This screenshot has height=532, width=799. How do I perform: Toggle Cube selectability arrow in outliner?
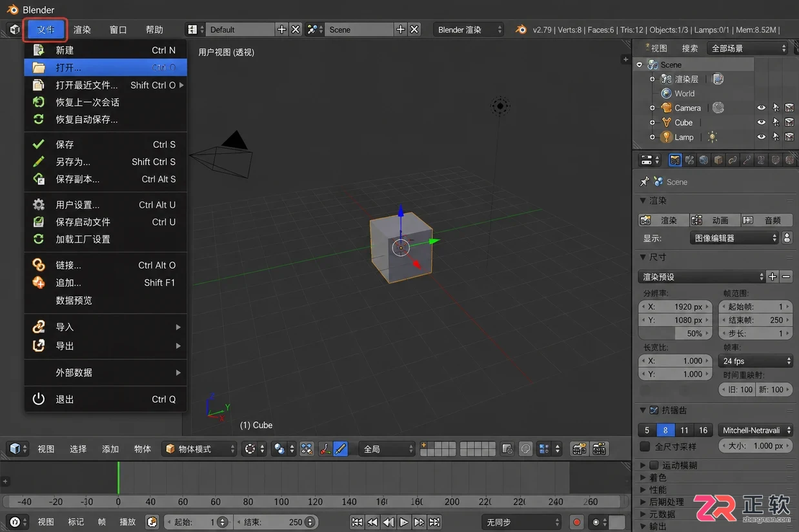[776, 123]
